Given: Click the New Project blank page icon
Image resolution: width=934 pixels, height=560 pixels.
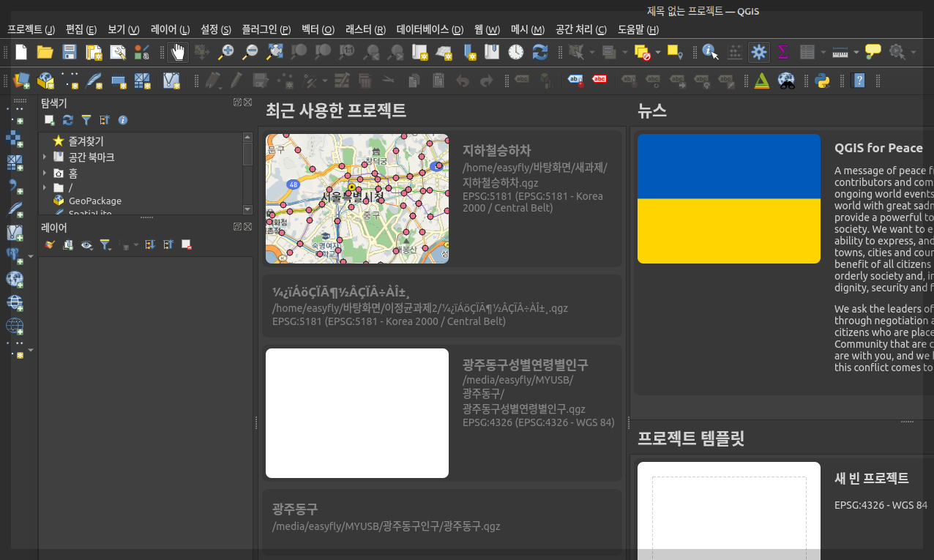Looking at the screenshot, I should 21,52.
